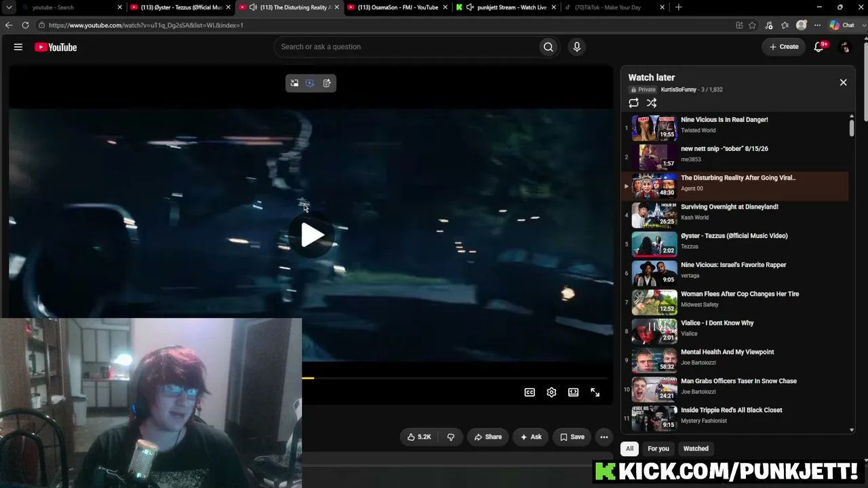Click the video clip icon in floating toolbar
This screenshot has height=488, width=868.
pyautogui.click(x=310, y=83)
